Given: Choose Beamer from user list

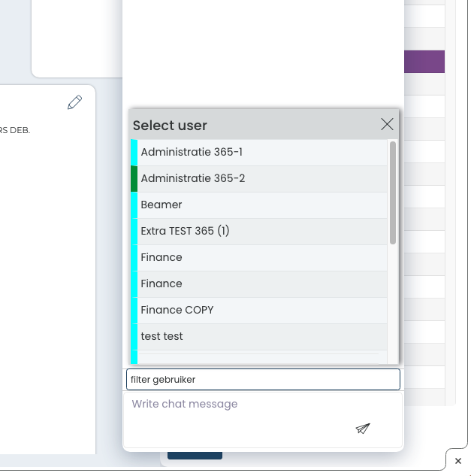Looking at the screenshot, I should pos(258,205).
